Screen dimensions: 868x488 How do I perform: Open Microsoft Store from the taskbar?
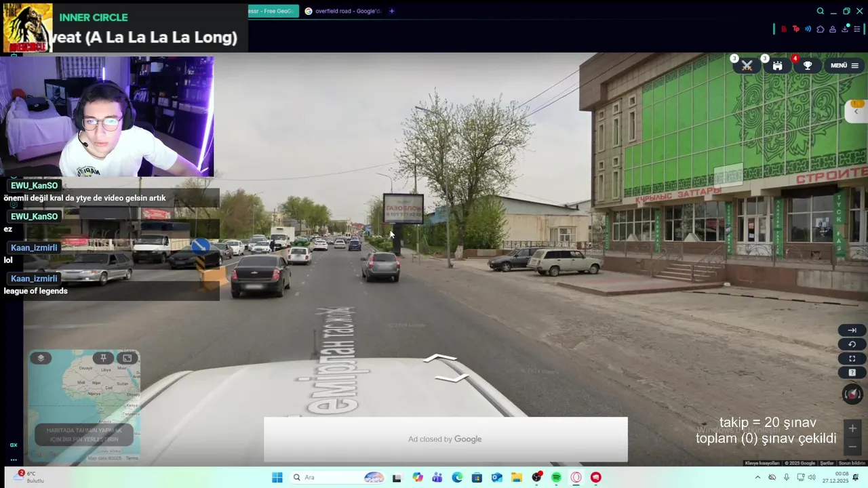(477, 478)
